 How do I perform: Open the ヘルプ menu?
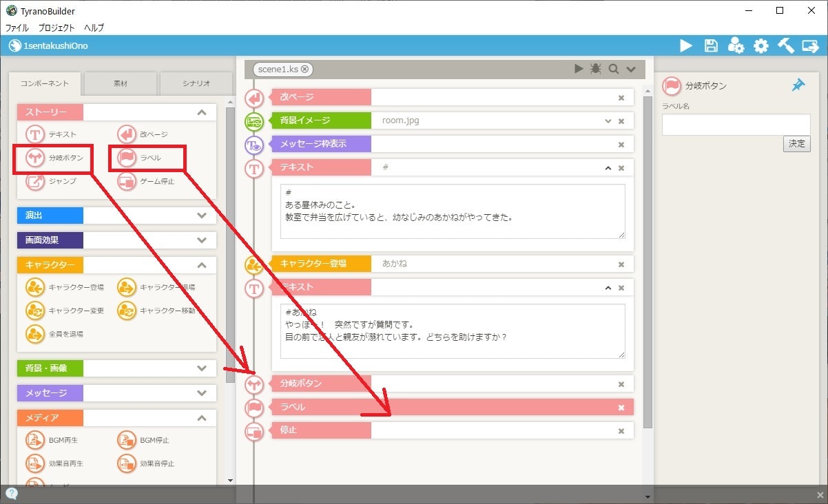[x=94, y=28]
